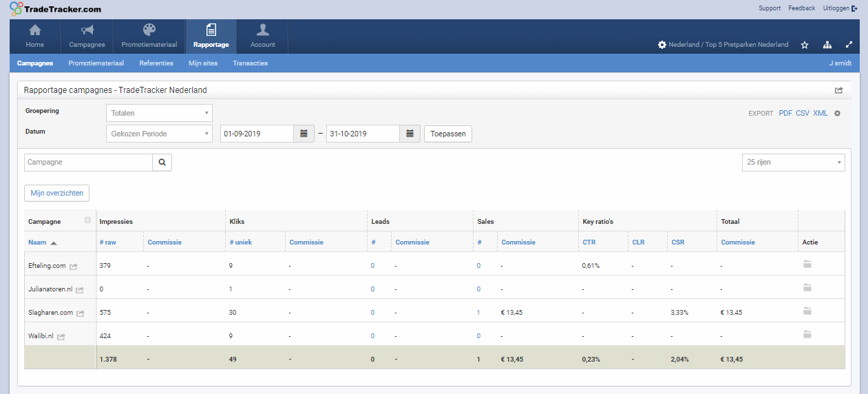Open the 25 rijen rows dropdown
Viewport: 868px width, 394px height.
click(794, 163)
